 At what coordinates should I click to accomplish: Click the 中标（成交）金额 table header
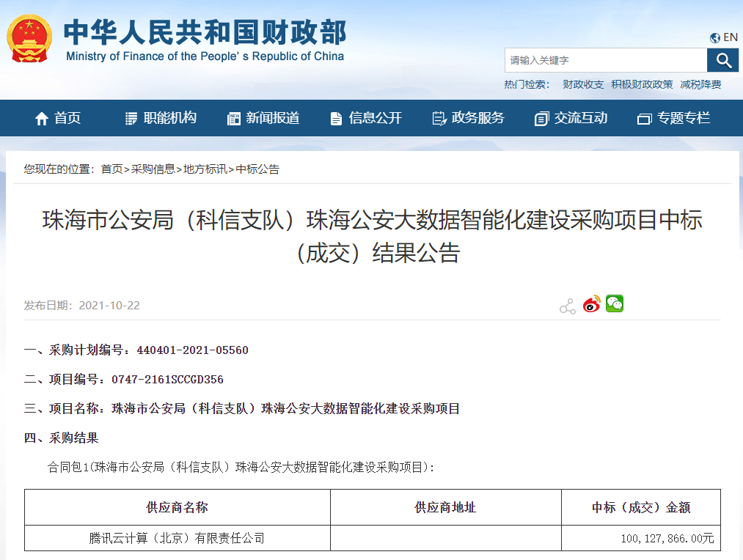[x=641, y=507]
